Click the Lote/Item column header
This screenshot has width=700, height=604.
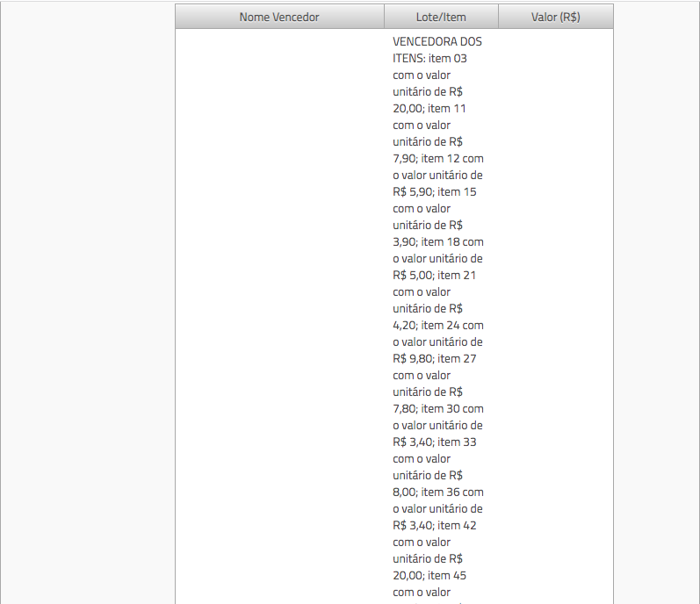441,17
